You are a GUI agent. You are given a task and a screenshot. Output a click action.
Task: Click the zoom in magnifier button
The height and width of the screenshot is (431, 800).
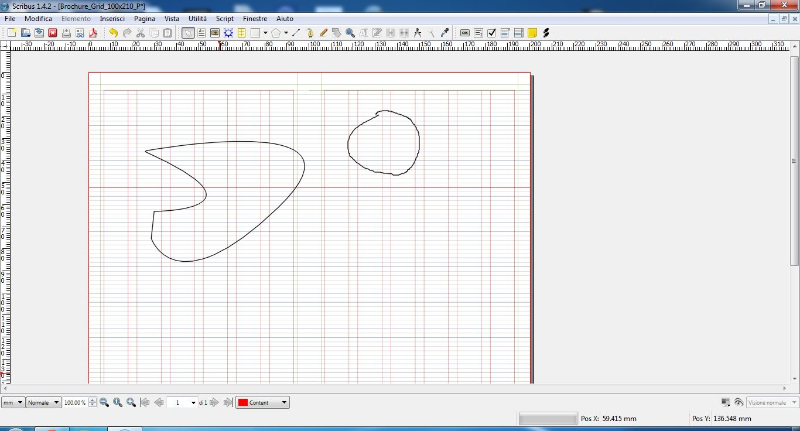(130, 402)
